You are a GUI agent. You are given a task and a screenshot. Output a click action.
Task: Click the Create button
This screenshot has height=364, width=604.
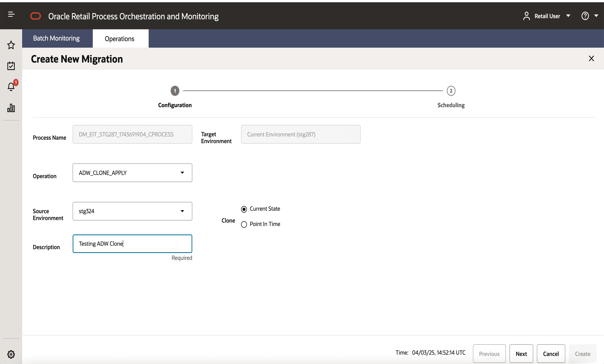(x=582, y=354)
